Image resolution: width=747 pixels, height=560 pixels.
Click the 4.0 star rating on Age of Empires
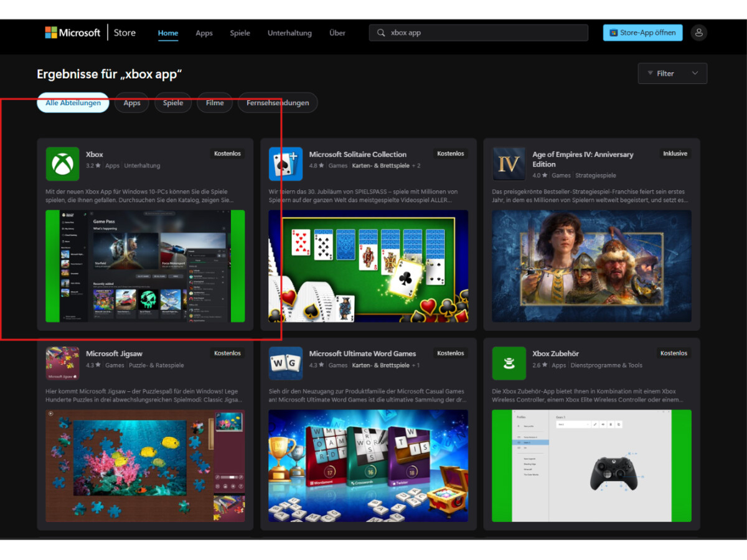pos(540,175)
